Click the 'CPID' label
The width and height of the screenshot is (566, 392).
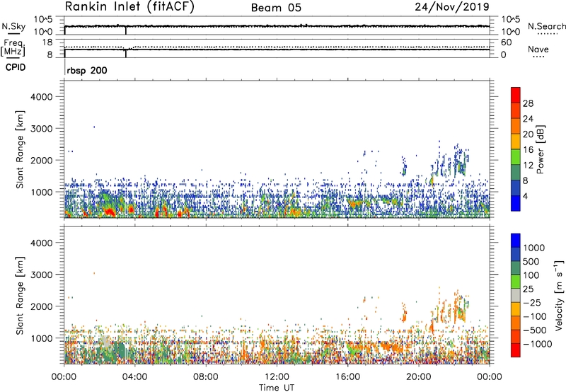pos(16,67)
